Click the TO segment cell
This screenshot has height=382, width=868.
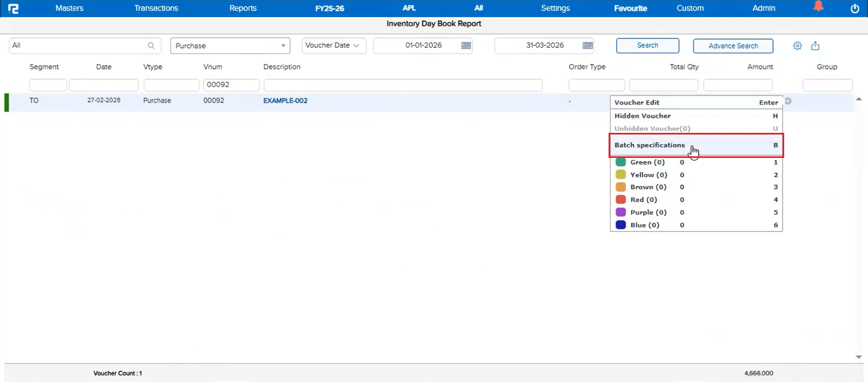pyautogui.click(x=34, y=101)
